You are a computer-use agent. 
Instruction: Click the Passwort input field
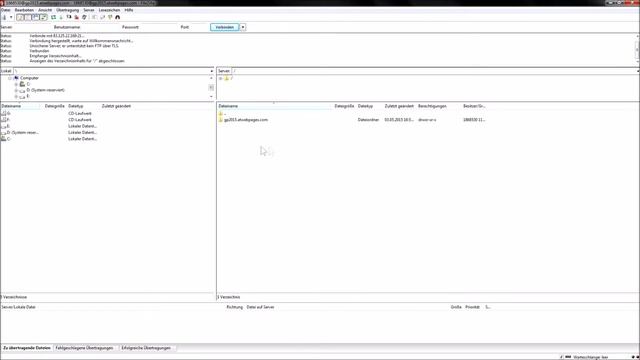(x=159, y=27)
